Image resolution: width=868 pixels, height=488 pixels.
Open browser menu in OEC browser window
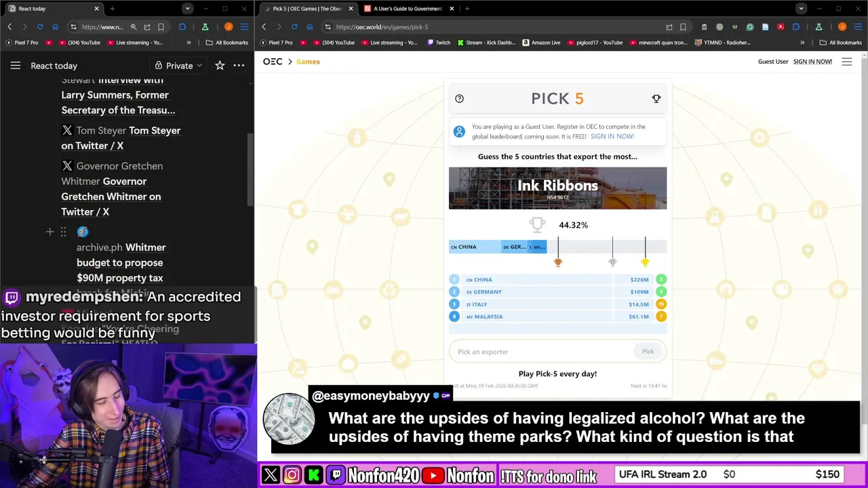tap(858, 27)
